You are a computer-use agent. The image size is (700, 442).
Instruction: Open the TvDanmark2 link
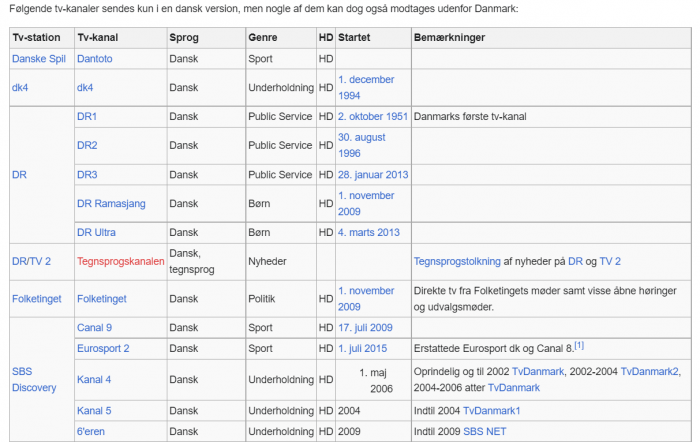pos(650,372)
